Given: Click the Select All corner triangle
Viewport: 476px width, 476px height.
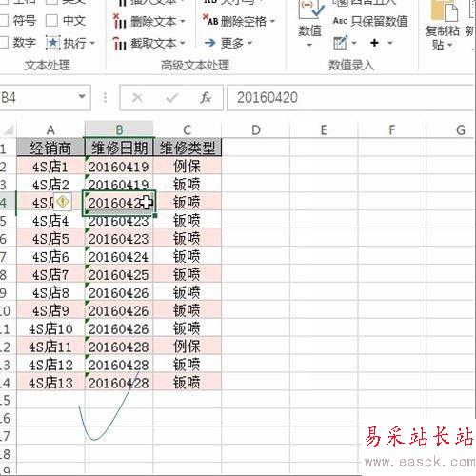Looking at the screenshot, I should click(8, 129).
